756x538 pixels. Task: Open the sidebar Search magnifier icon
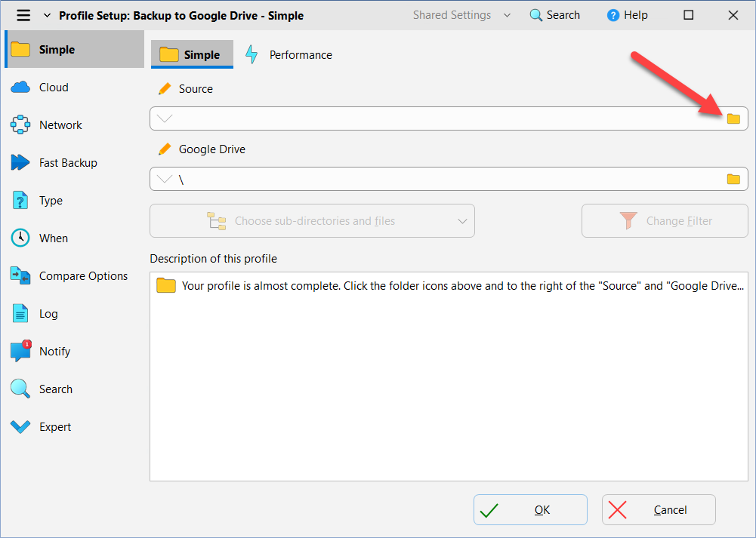coord(20,389)
